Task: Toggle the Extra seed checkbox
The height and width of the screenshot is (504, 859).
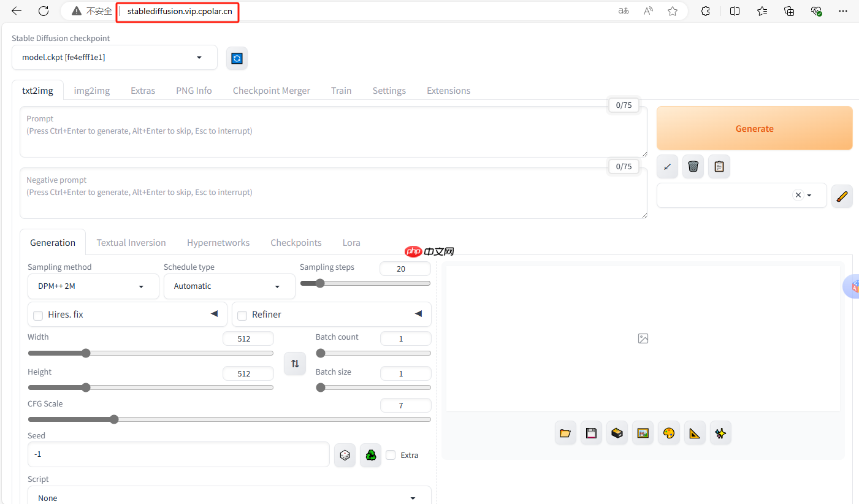Action: pyautogui.click(x=391, y=455)
